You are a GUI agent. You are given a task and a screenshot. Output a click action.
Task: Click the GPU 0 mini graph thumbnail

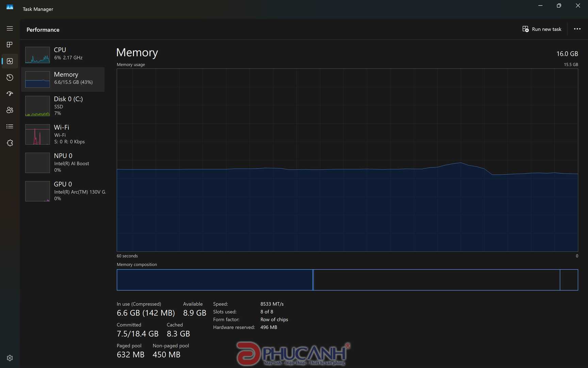(37, 191)
